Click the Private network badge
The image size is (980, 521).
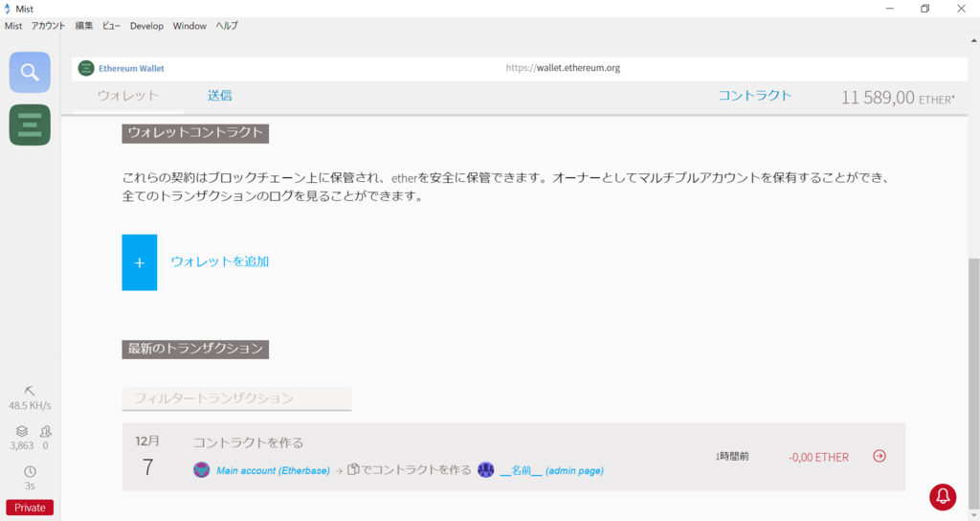pyautogui.click(x=30, y=508)
